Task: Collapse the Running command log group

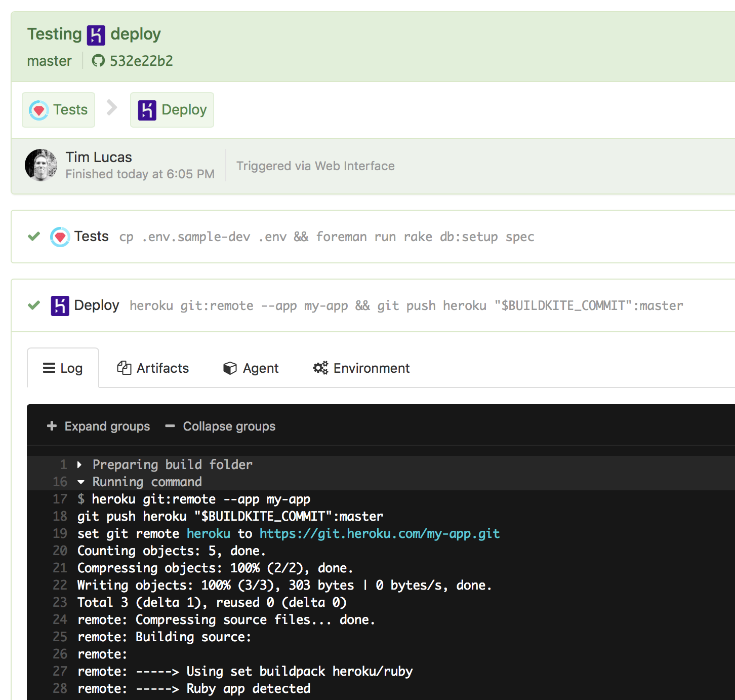Action: (x=81, y=482)
